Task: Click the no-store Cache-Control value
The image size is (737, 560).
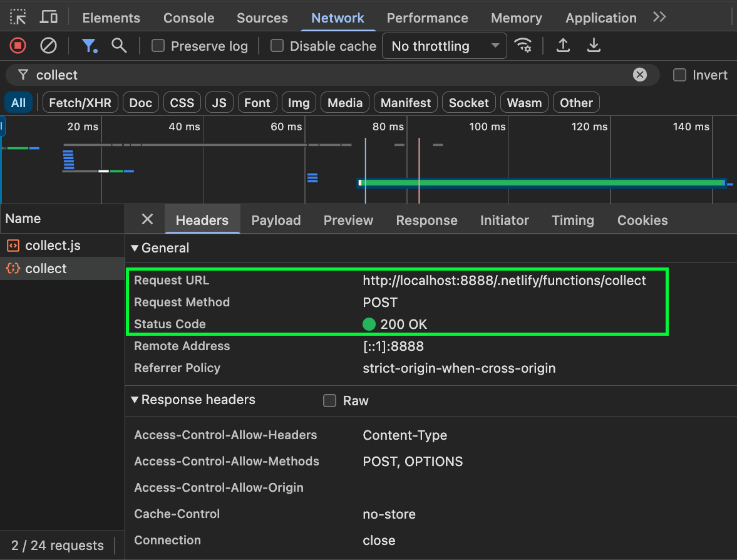Action: [x=389, y=514]
